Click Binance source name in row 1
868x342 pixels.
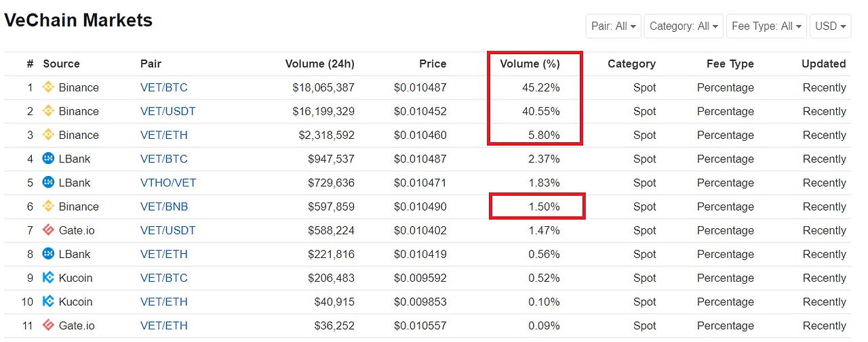click(79, 87)
